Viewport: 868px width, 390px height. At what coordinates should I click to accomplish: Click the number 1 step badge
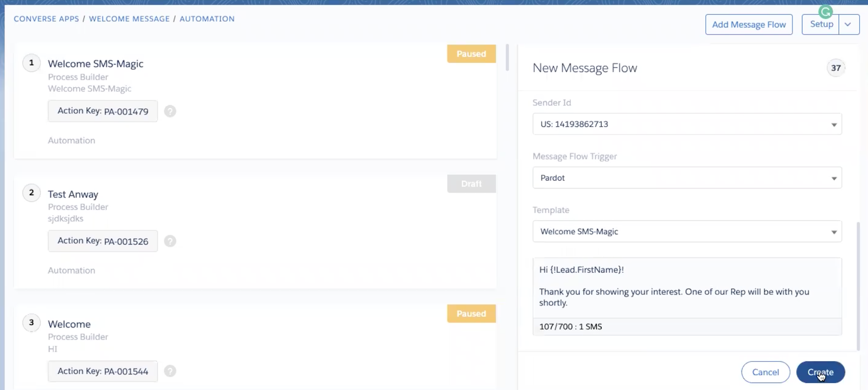tap(31, 63)
